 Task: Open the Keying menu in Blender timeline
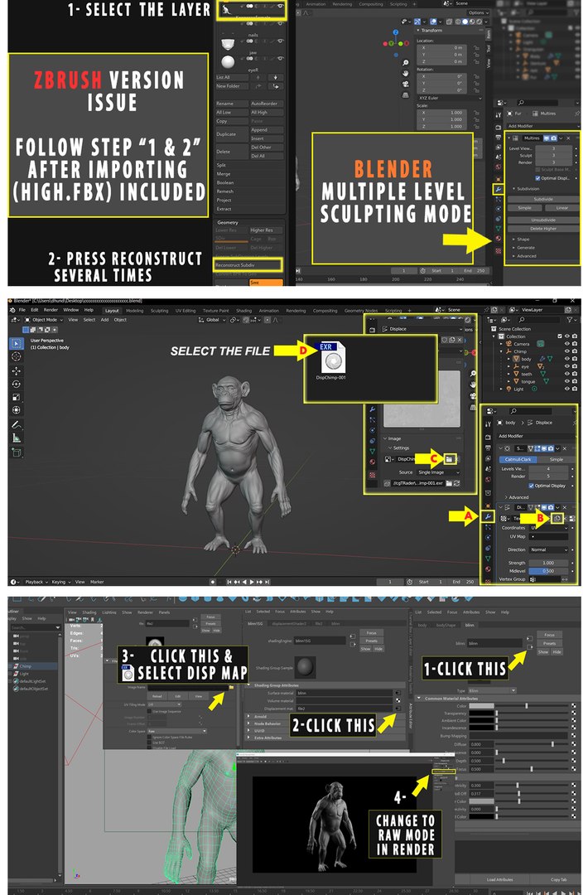click(x=60, y=582)
